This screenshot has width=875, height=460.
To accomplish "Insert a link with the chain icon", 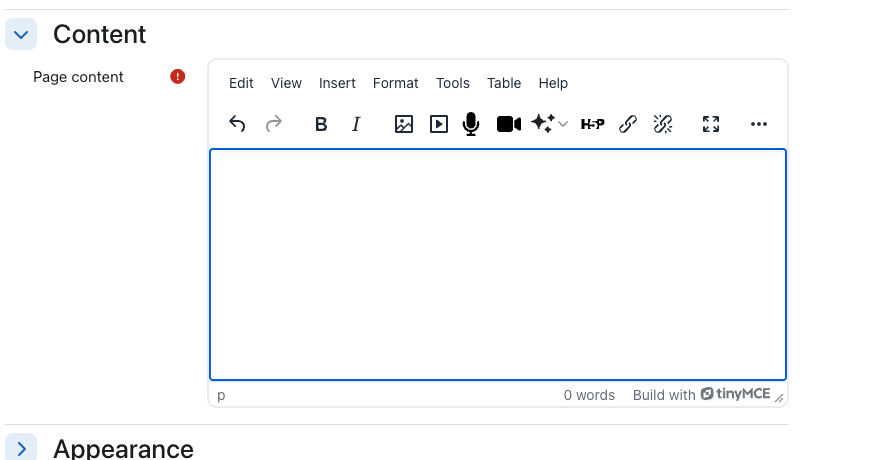I will (628, 123).
